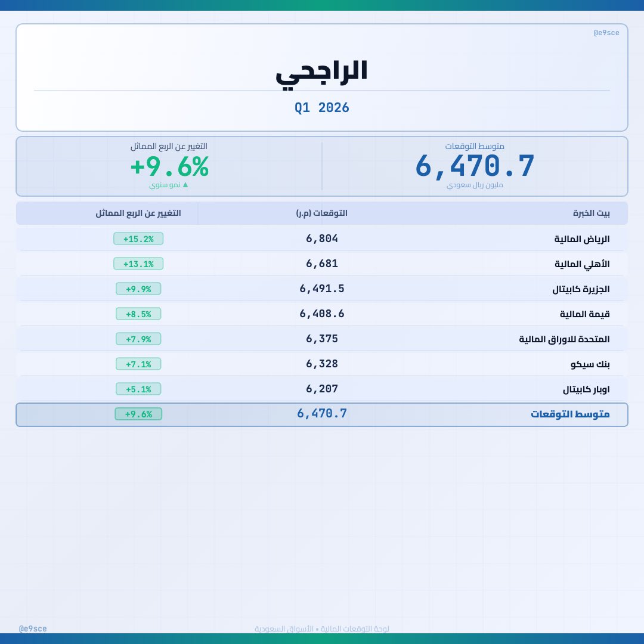Click the 6,328 forecast value
The width and height of the screenshot is (644, 644).
coord(321,364)
